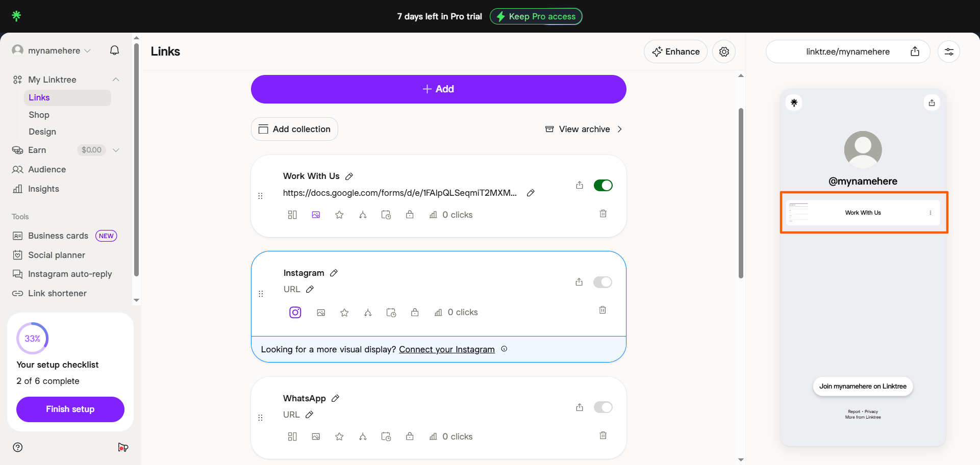Click the Instagram info icon
This screenshot has width=980, height=465.
click(504, 349)
